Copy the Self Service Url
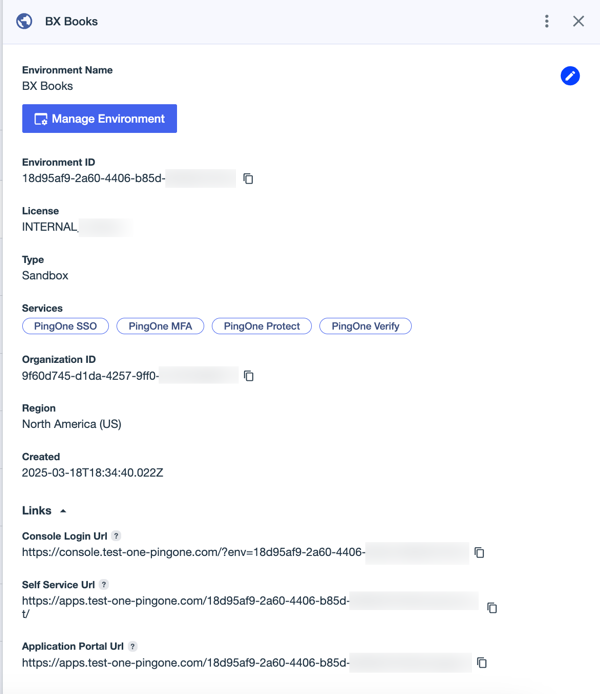600x694 pixels. (491, 607)
